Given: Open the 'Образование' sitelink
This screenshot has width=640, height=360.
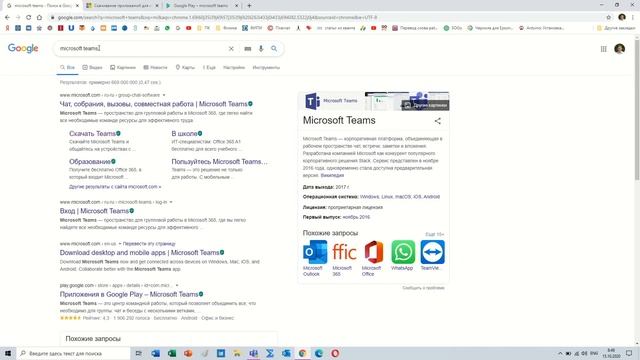Looking at the screenshot, I should 90,162.
